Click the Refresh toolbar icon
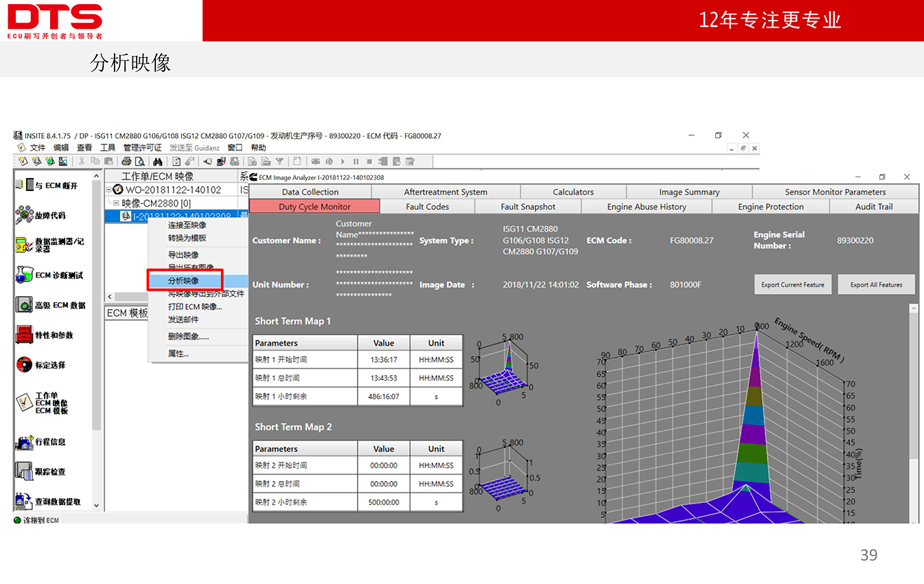The image size is (924, 584). point(176,161)
